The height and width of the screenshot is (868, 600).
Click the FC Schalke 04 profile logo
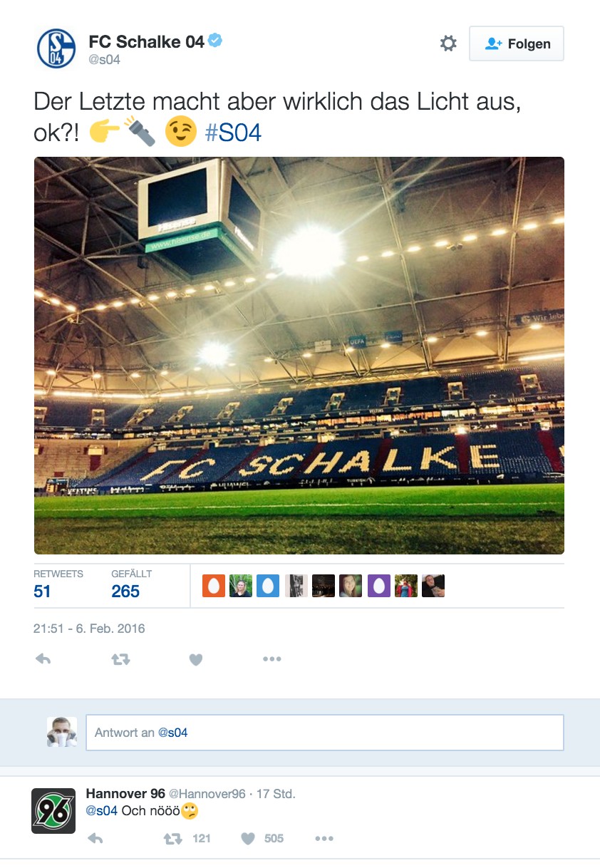coord(56,48)
